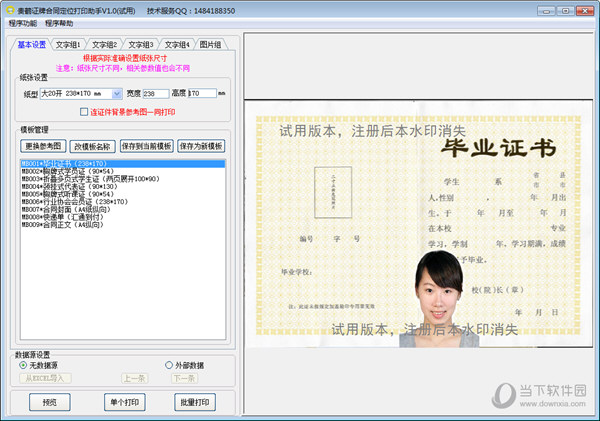Open the 程序功能 menu
Viewport: 600px width, 421px height.
click(x=22, y=22)
